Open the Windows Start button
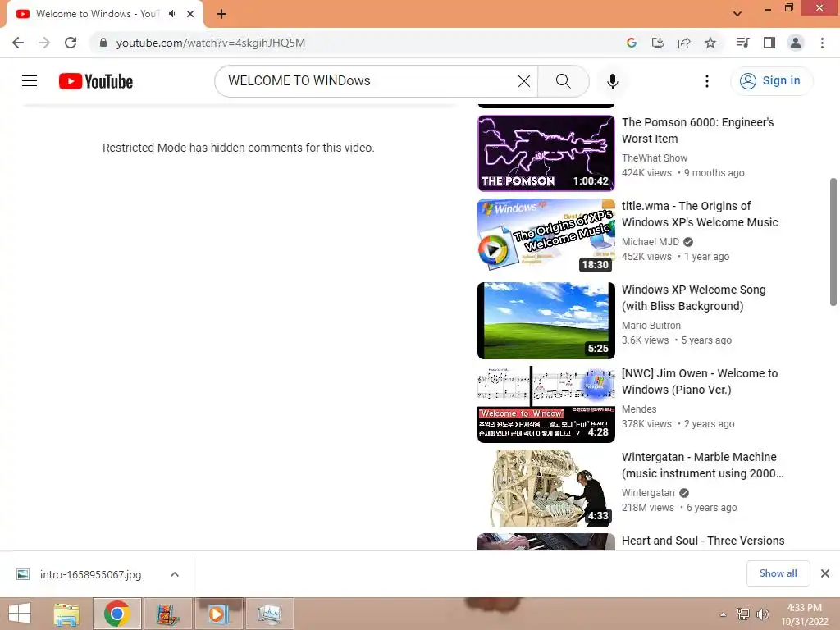The height and width of the screenshot is (630, 840). pyautogui.click(x=20, y=614)
